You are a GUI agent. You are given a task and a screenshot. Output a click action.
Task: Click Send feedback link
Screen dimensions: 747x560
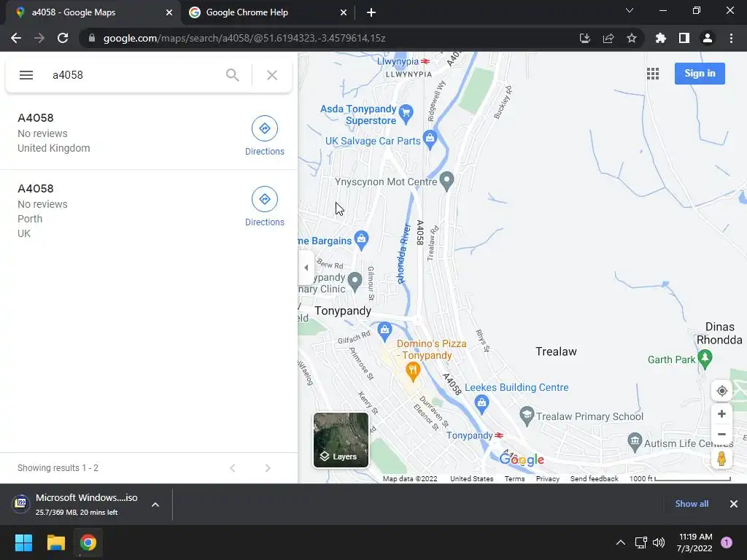point(594,478)
